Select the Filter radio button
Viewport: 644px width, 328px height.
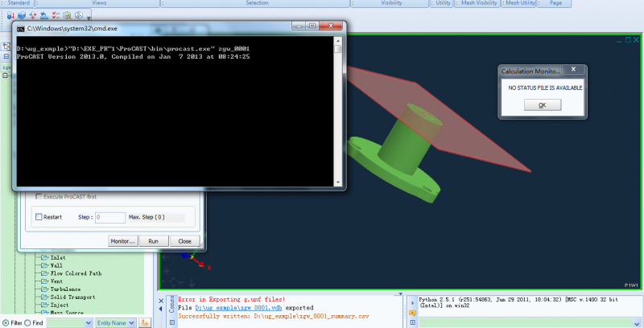coord(6,323)
